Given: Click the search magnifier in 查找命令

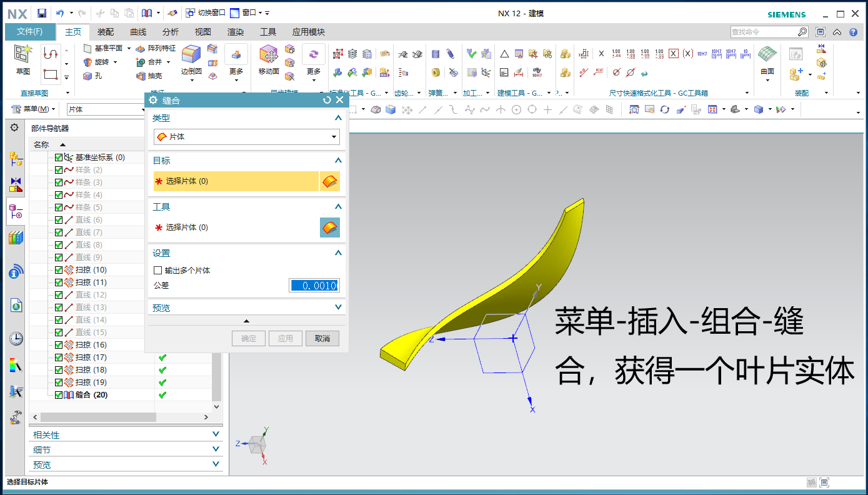Looking at the screenshot, I should [x=802, y=32].
